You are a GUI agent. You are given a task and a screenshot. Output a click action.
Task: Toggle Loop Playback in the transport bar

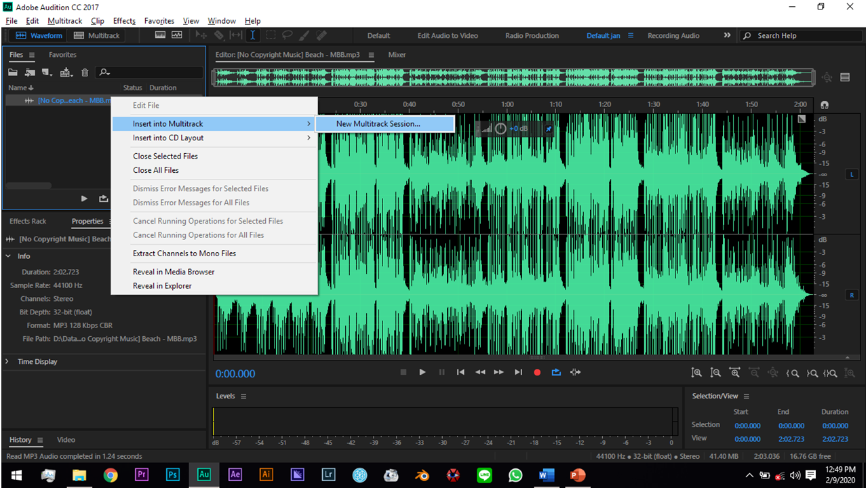click(556, 372)
